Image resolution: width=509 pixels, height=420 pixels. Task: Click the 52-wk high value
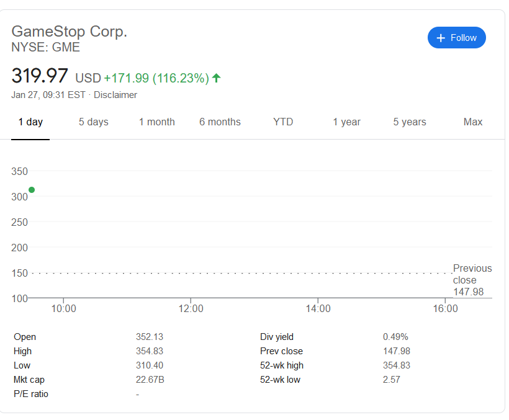coord(397,365)
